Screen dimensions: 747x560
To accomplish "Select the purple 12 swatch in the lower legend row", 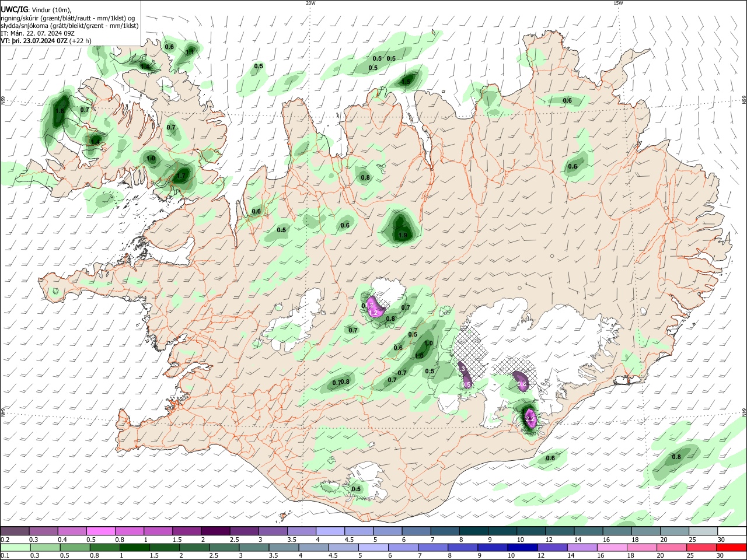I will pos(553,548).
